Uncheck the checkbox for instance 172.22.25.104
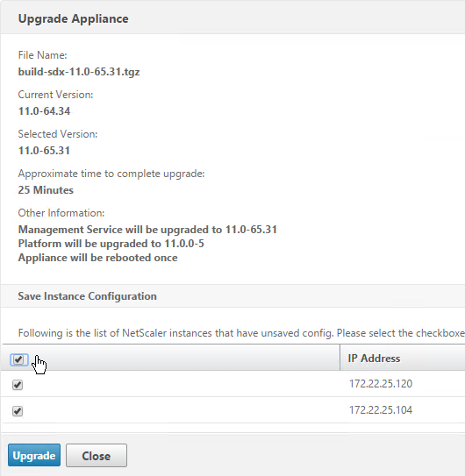The height and width of the screenshot is (476, 465). coord(18,411)
